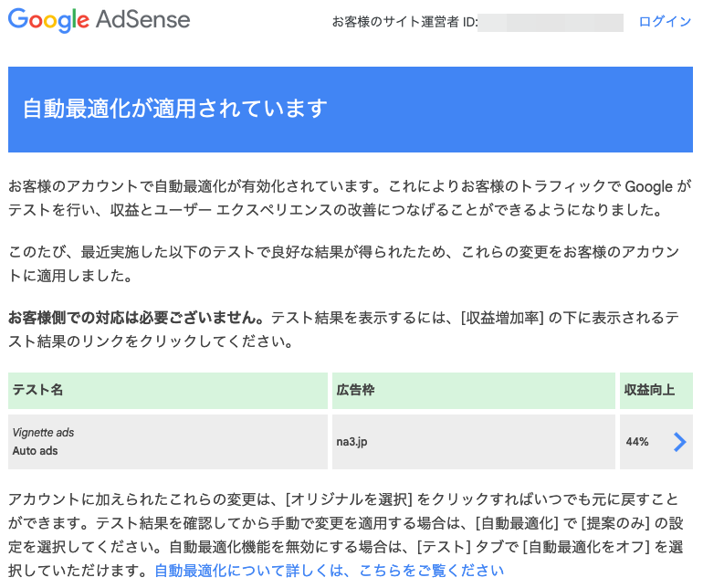Click the na3.jp ad slot cell
Image resolution: width=703 pixels, height=588 pixels.
pos(474,442)
